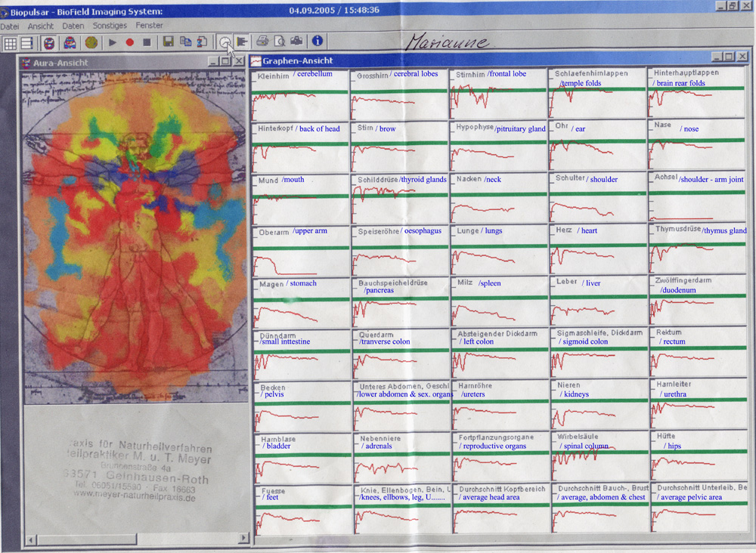Screen dimensions: 756x553
Task: Open the Daten menu
Action: pos(73,26)
